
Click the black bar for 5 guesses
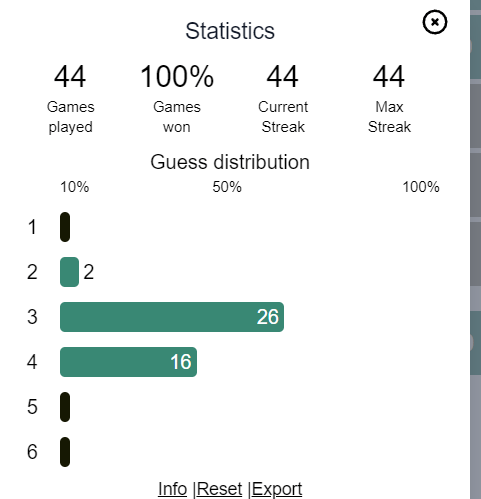click(65, 407)
